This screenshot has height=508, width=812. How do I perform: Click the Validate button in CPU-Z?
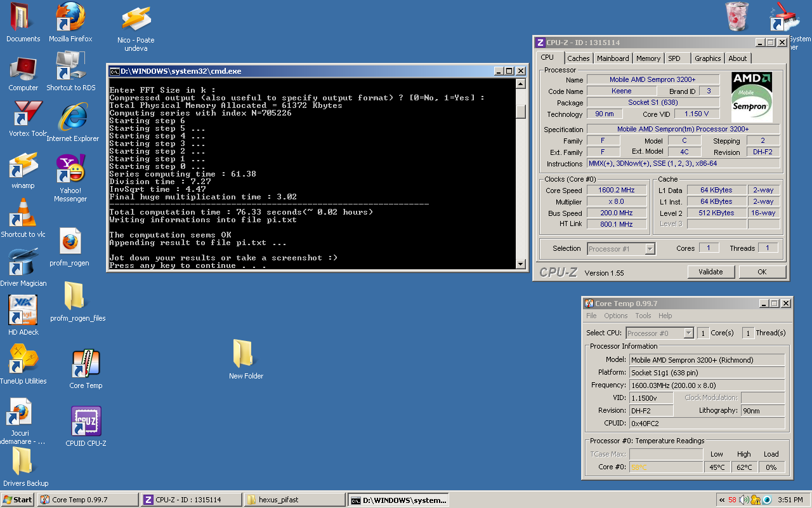tap(710, 272)
